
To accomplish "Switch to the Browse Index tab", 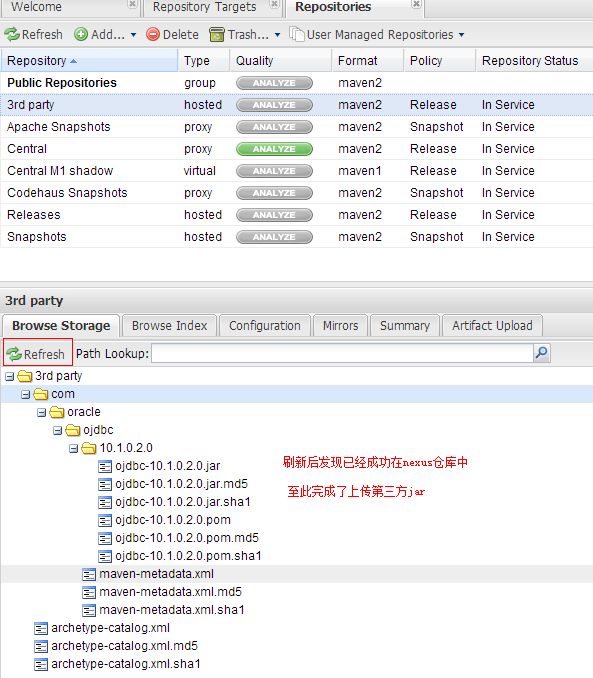I will coord(170,326).
